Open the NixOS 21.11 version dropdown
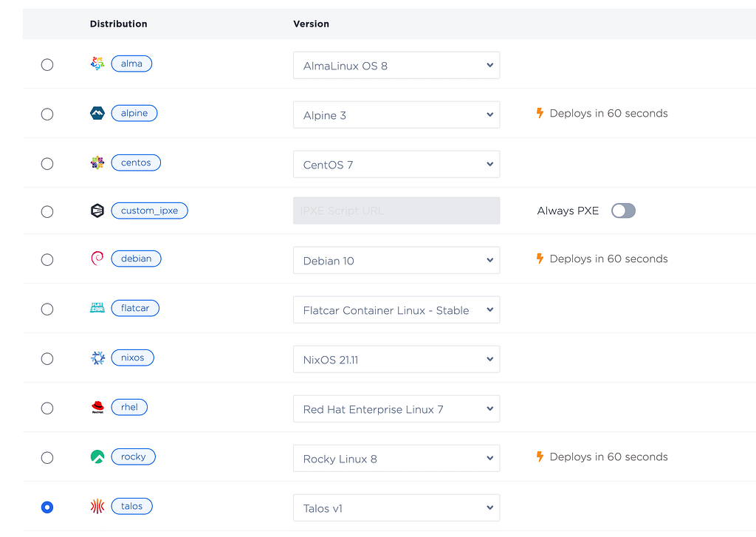The height and width of the screenshot is (537, 756). (x=396, y=360)
